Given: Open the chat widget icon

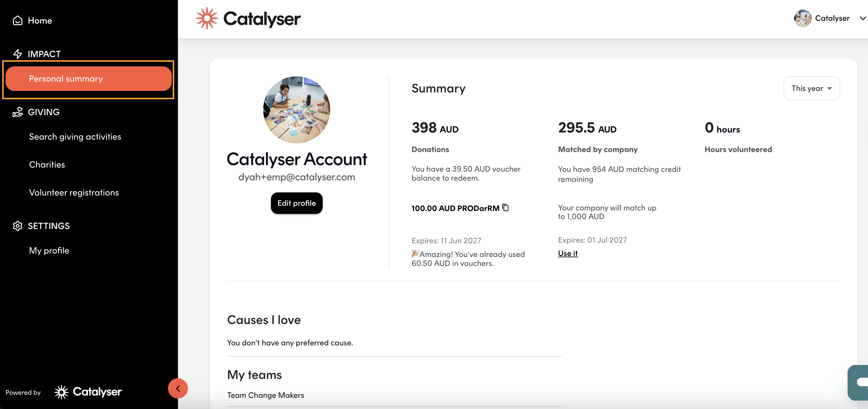Looking at the screenshot, I should pos(859,382).
